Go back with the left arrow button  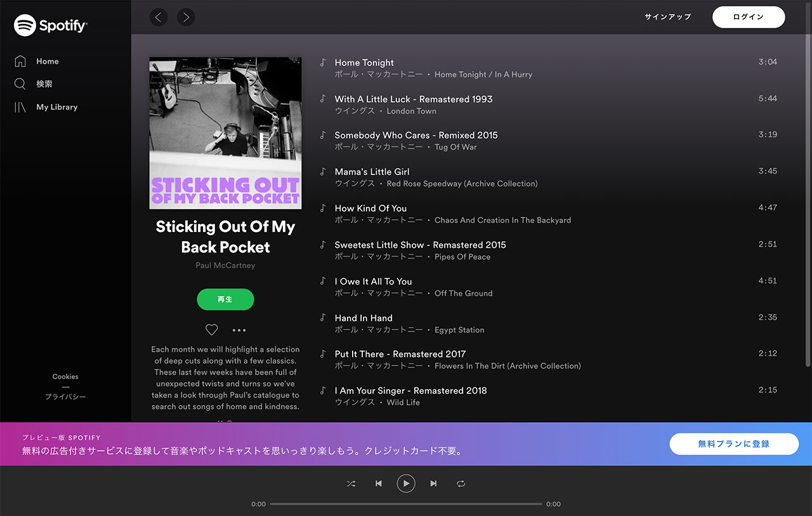159,17
